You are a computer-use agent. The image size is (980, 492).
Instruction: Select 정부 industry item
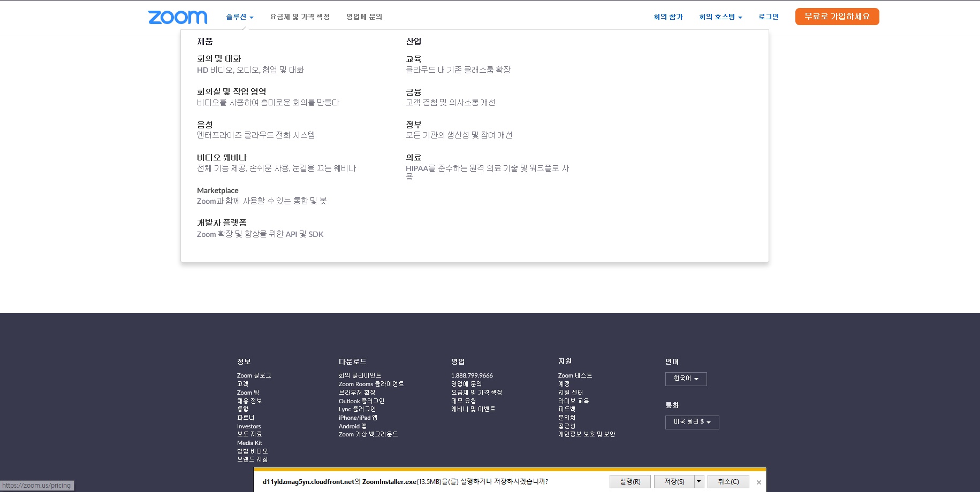[413, 125]
